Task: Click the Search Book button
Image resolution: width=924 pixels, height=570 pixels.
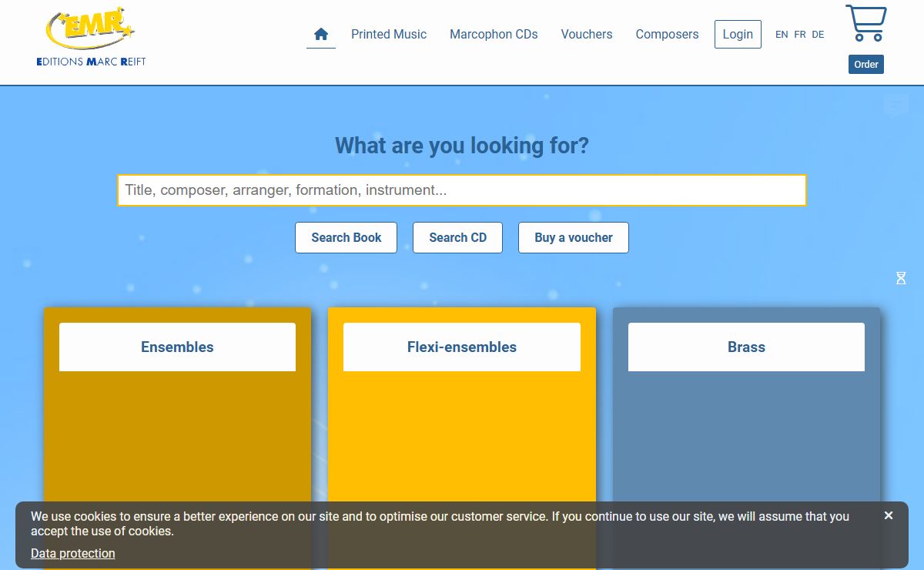Action: tap(346, 238)
